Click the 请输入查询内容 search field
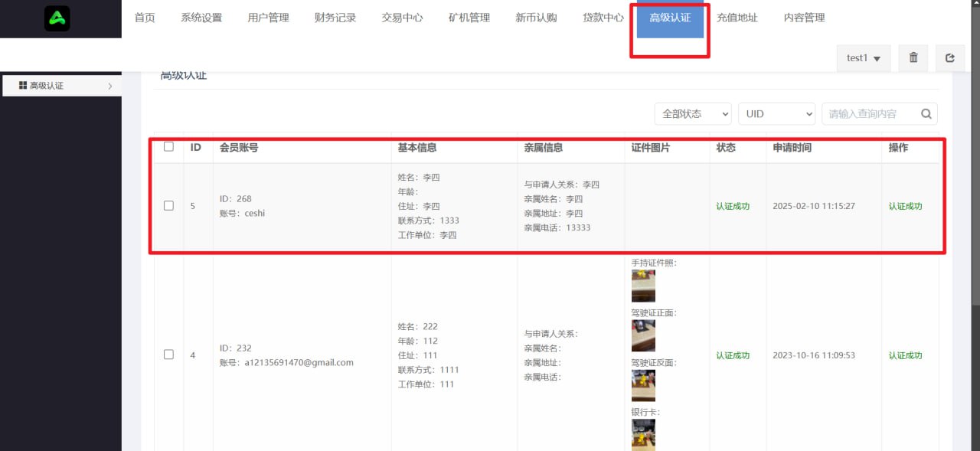The width and height of the screenshot is (980, 451). (868, 113)
